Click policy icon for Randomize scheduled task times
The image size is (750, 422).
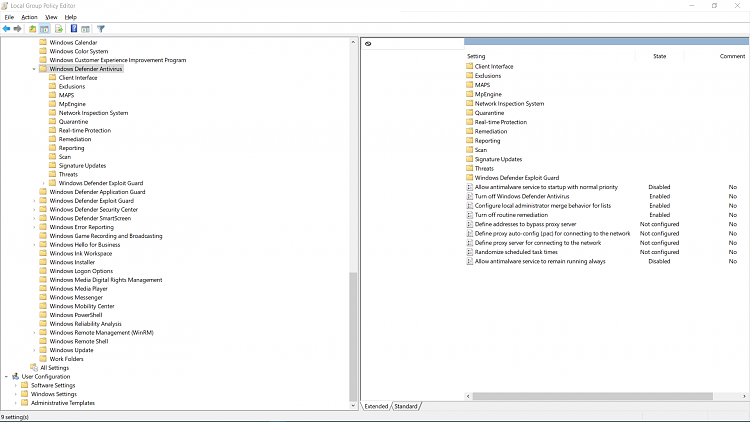click(x=470, y=252)
